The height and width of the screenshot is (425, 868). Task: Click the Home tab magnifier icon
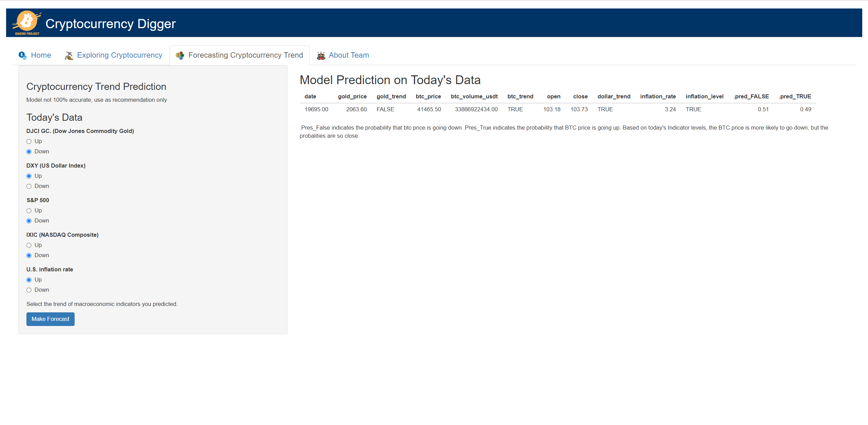click(23, 55)
